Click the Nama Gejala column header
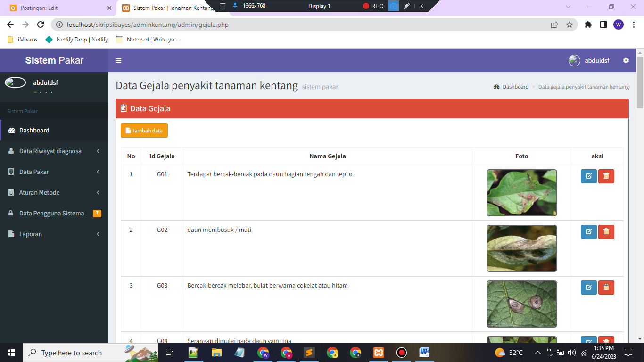 pos(328,156)
